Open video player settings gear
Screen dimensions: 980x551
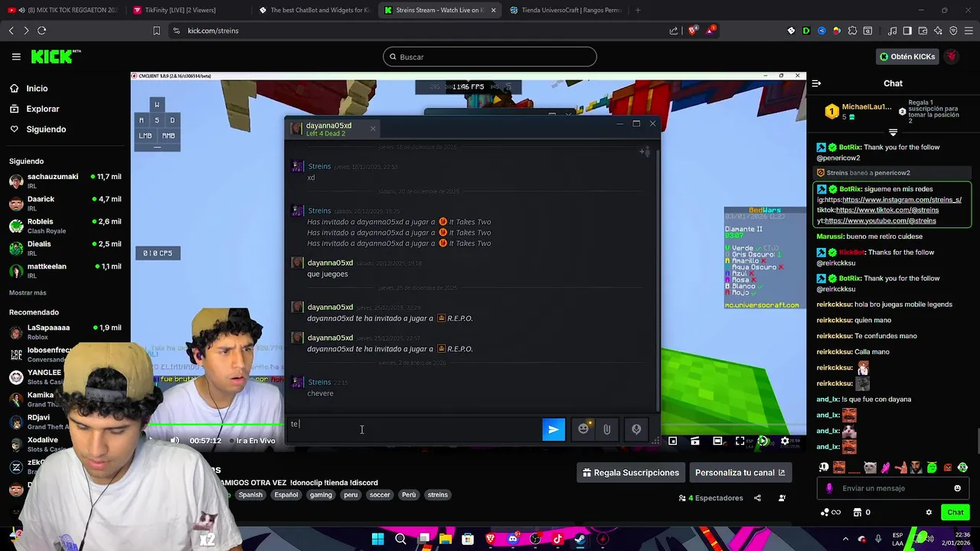point(785,441)
